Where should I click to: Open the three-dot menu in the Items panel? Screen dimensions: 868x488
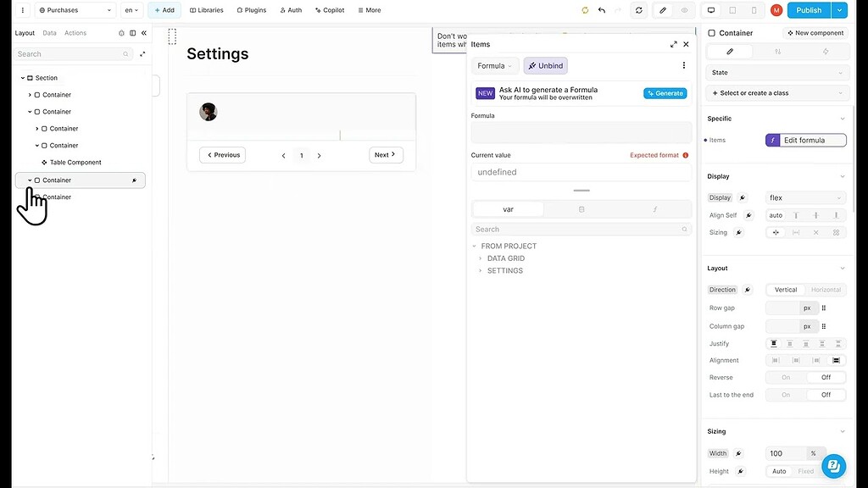pos(684,65)
